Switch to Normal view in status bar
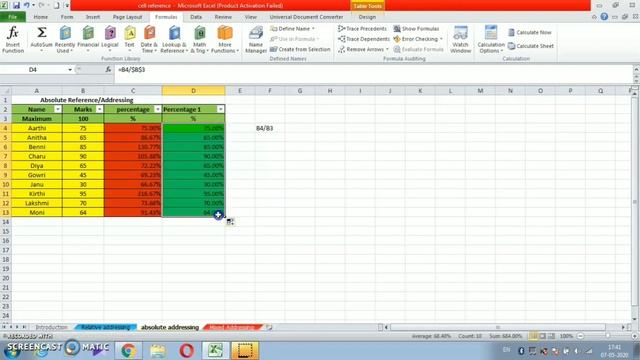This screenshot has height=360, width=640. point(533,336)
